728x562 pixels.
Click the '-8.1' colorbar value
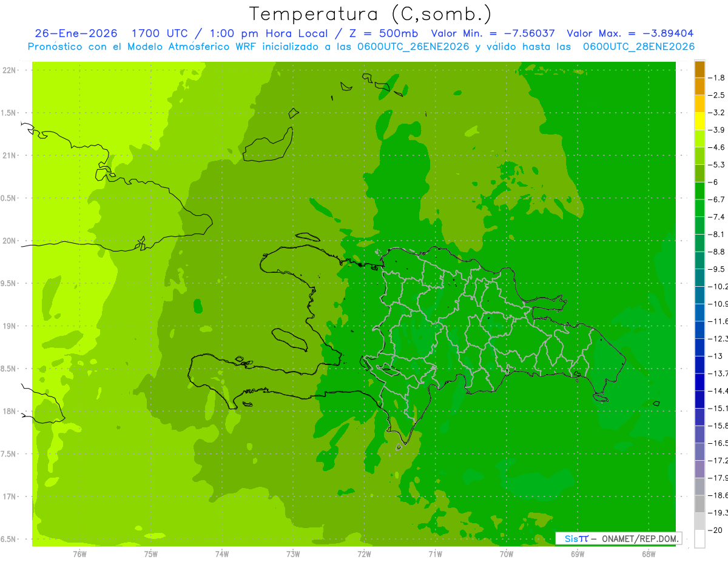coord(716,234)
